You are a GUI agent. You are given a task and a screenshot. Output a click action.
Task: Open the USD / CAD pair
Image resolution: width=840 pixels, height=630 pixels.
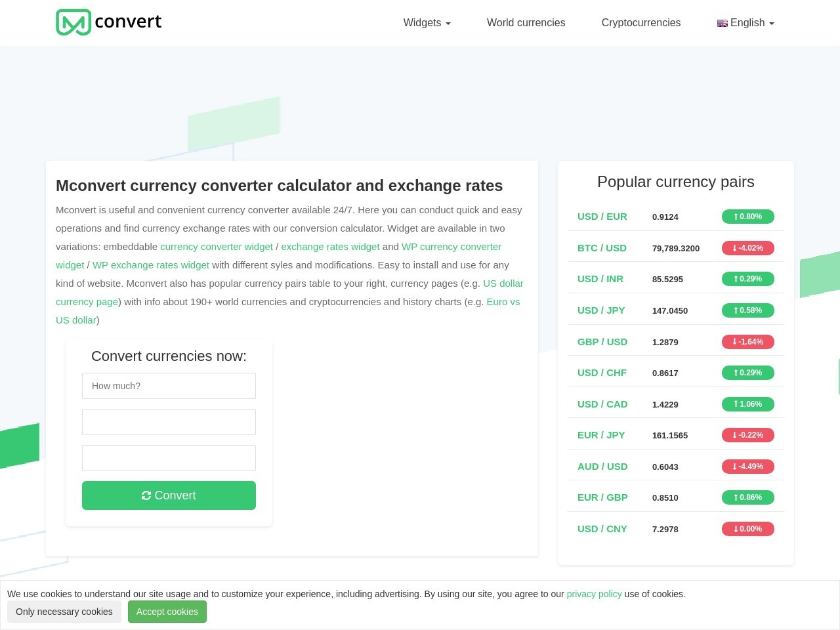click(602, 404)
